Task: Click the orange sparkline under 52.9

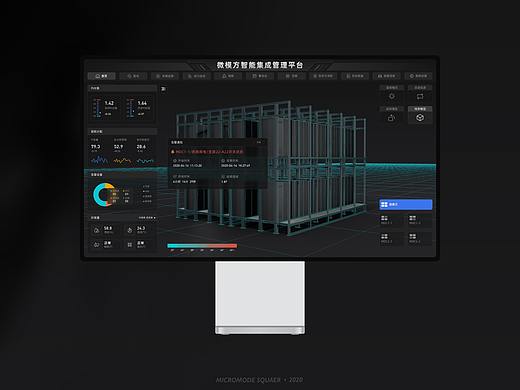Action: point(122,161)
